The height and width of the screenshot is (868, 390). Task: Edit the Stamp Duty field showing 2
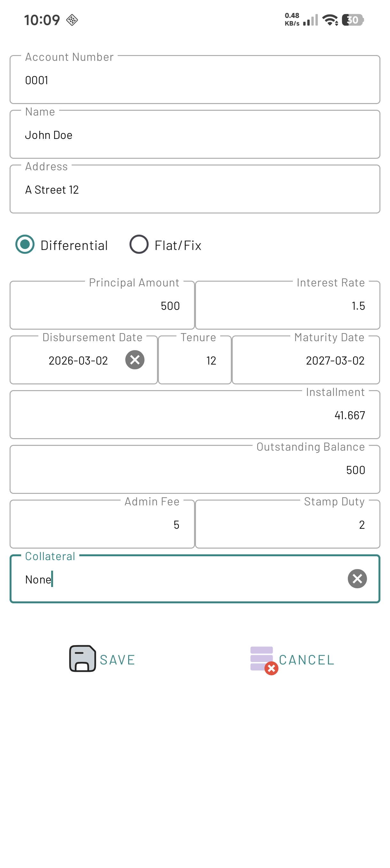pos(288,524)
